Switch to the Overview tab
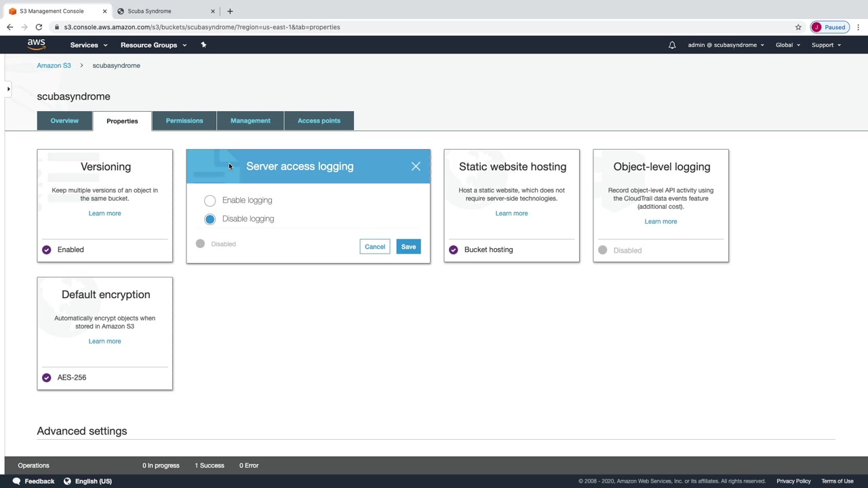The image size is (868, 488). click(64, 121)
